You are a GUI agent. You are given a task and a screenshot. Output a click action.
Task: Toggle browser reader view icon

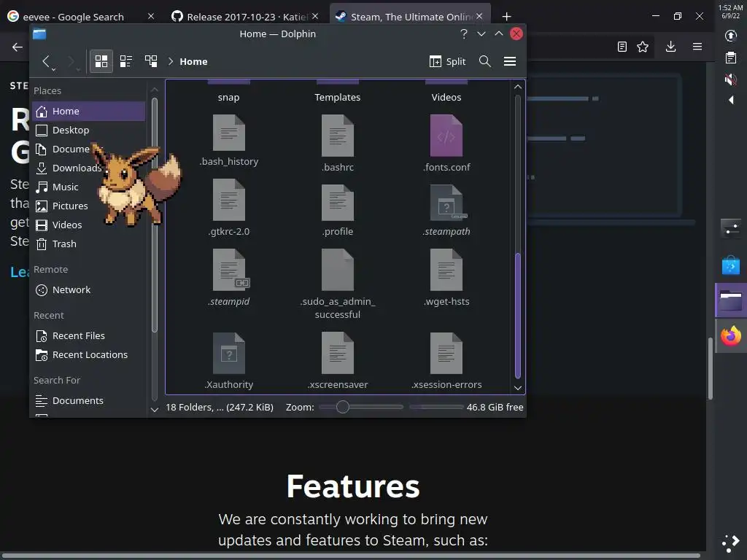click(x=622, y=47)
